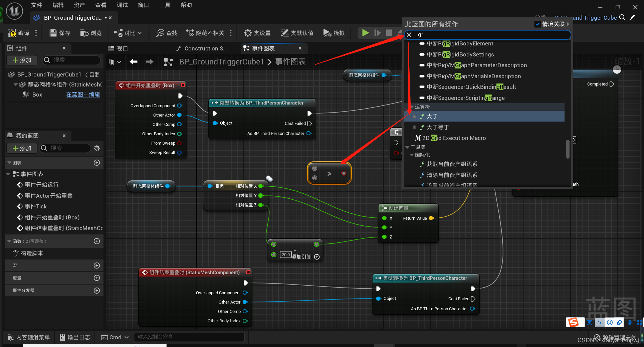Click the action list scrollbar
This screenshot has height=347, width=644.
(x=568, y=149)
